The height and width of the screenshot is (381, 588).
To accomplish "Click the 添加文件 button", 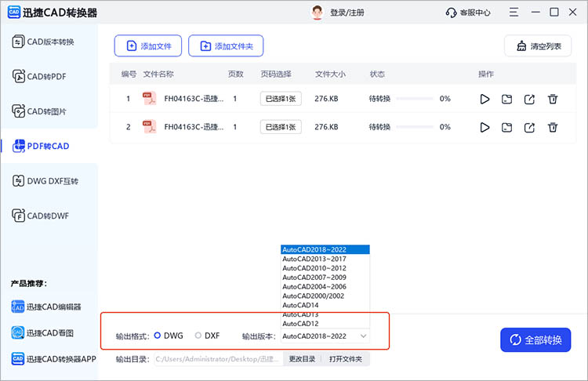I will (148, 46).
